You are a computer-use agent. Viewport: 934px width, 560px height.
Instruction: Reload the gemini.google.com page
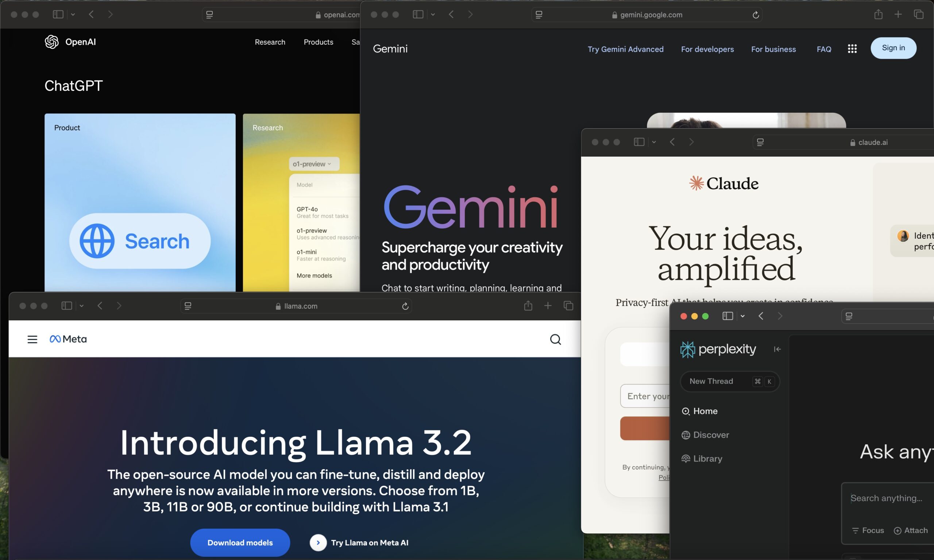point(756,15)
